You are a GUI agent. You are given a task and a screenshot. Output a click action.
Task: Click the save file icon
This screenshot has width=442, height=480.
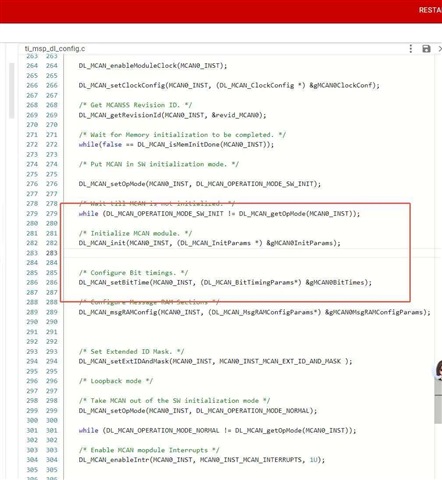426,49
